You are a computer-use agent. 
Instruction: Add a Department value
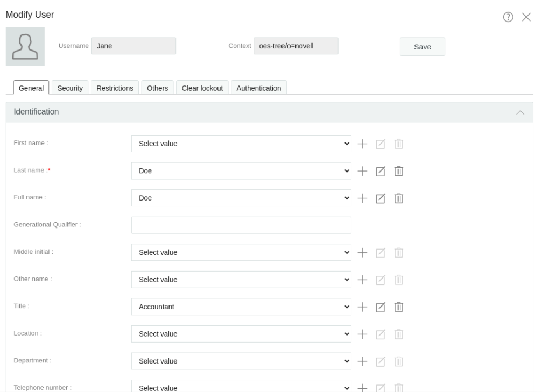point(362,361)
